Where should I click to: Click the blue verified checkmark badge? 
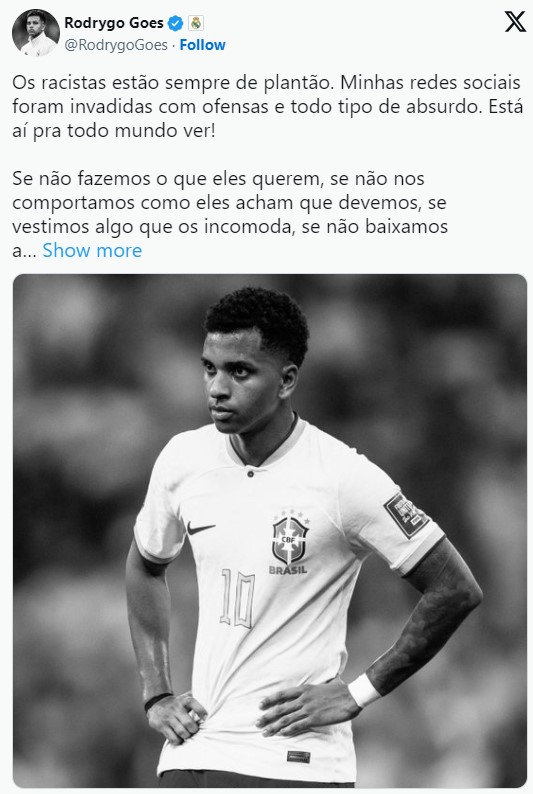pyautogui.click(x=176, y=23)
